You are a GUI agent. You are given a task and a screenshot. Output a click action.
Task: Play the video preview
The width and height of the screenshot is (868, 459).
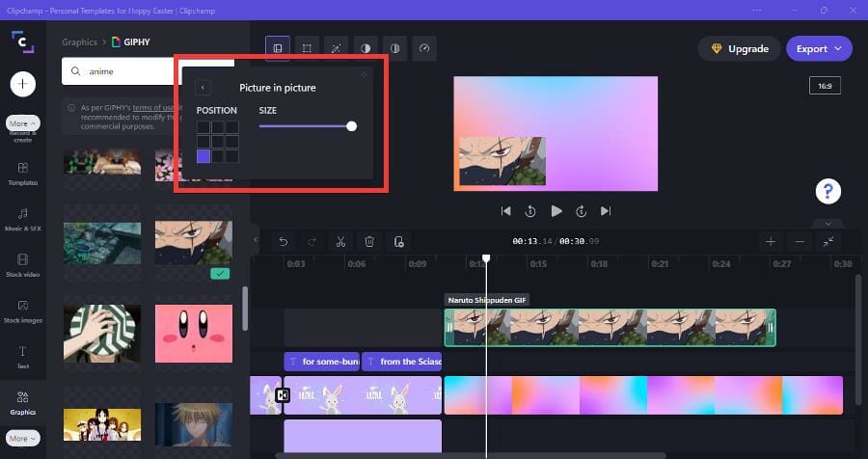point(556,211)
